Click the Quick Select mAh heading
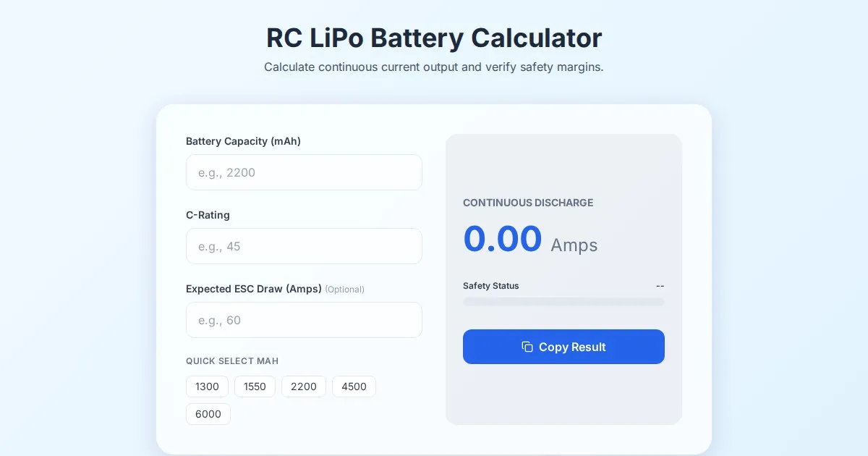 (x=232, y=361)
